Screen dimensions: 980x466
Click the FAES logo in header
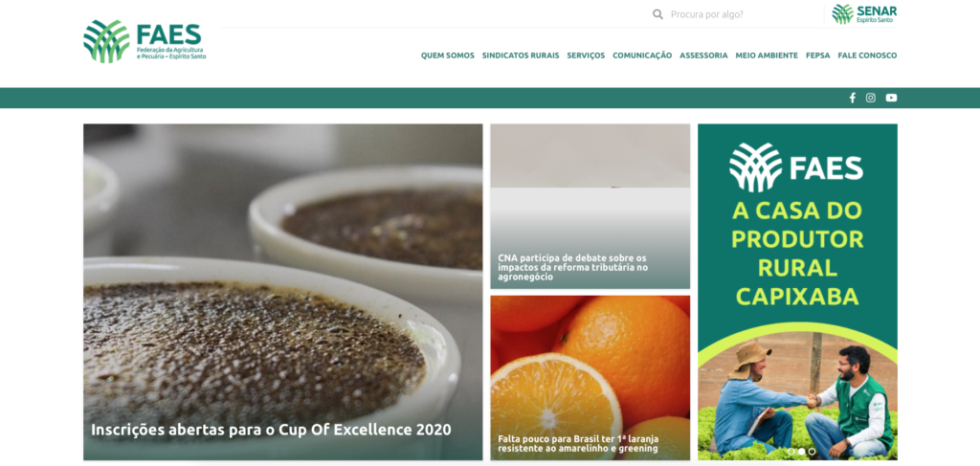(145, 41)
